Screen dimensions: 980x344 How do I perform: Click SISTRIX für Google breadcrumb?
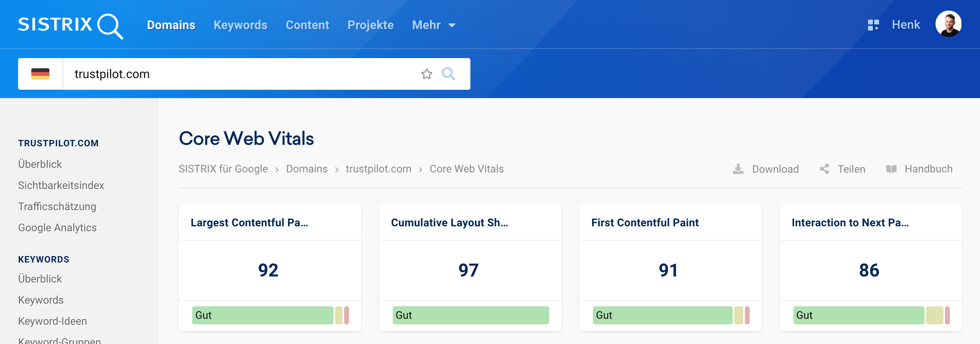click(x=223, y=169)
